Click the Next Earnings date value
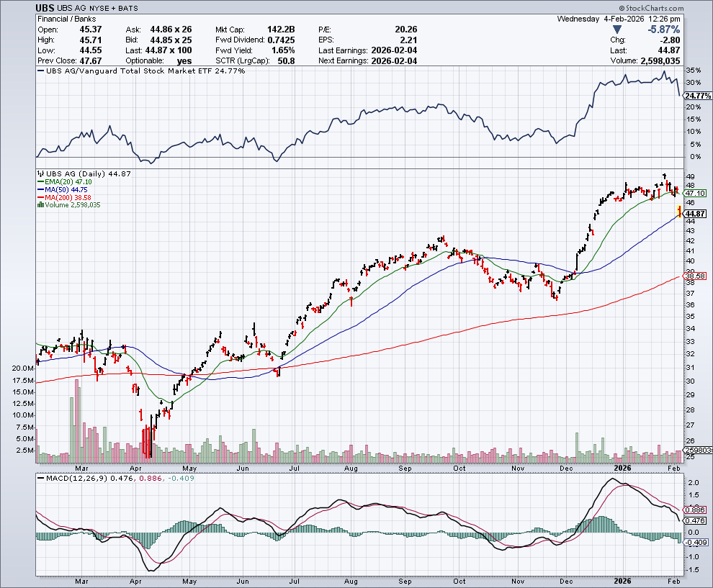 [393, 60]
